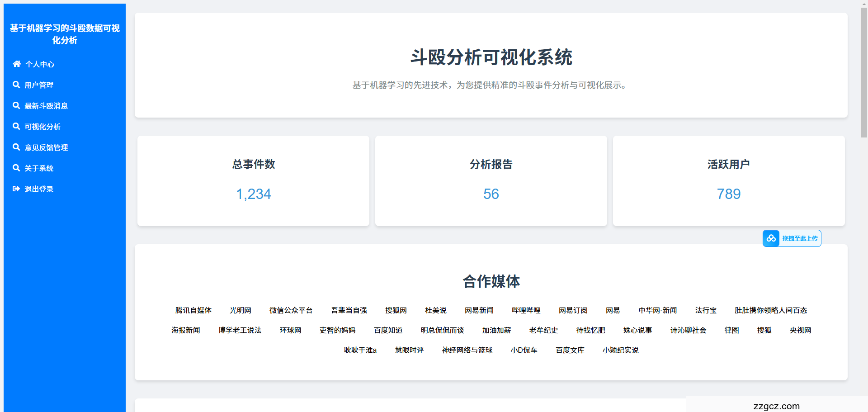Visit the 哔哩哔哩 partner link
The width and height of the screenshot is (868, 412).
click(x=526, y=310)
